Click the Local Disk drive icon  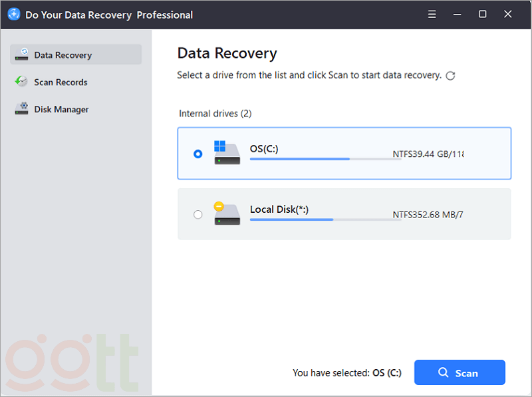pyautogui.click(x=227, y=213)
